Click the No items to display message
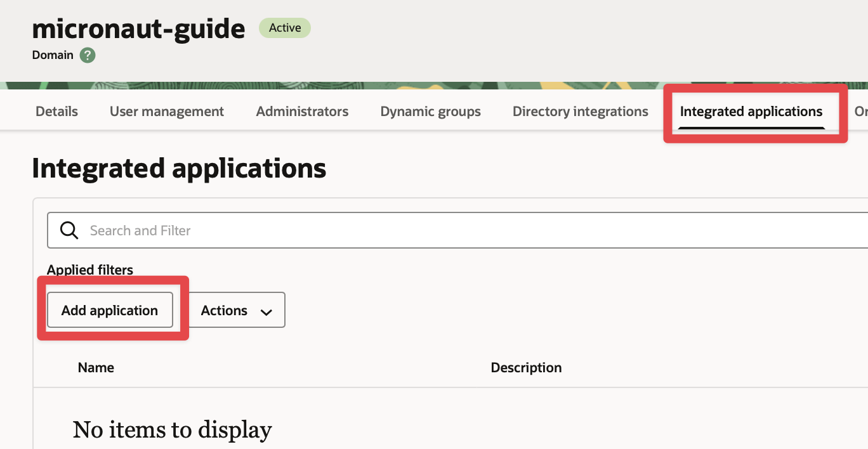Image resolution: width=868 pixels, height=449 pixels. 172,430
